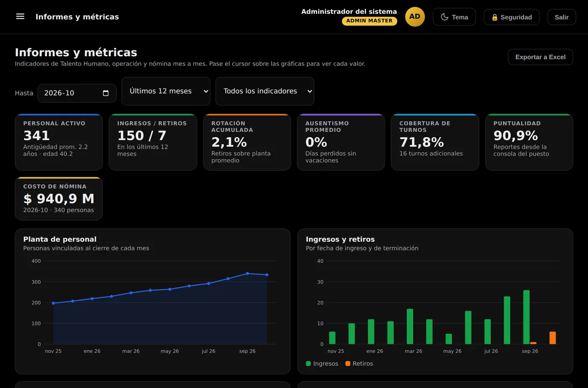Select the Ingresos / Retiros card
Viewport: 588px width, 388px height.
coord(153,142)
